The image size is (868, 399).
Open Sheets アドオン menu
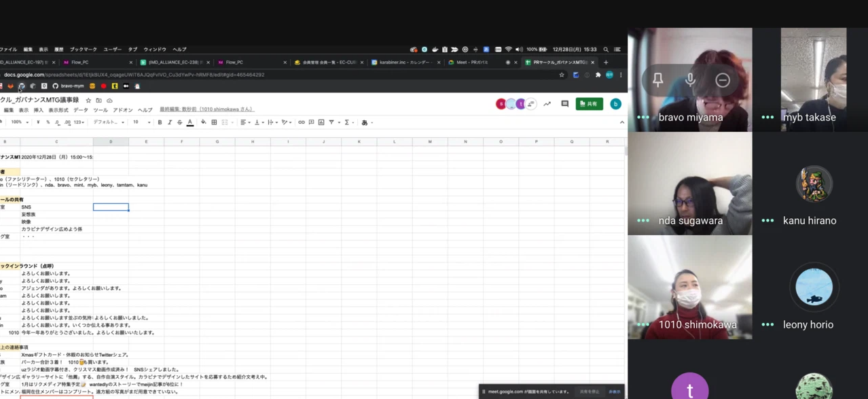(x=123, y=110)
